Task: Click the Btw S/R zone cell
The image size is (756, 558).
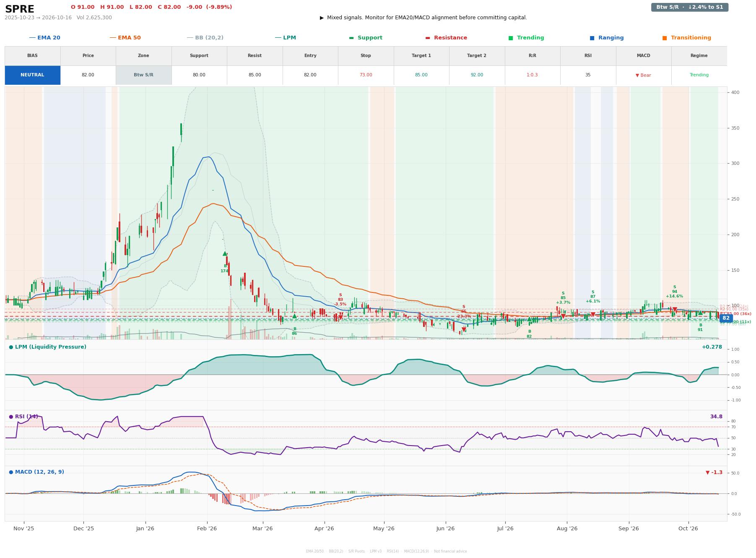Action: (x=143, y=75)
